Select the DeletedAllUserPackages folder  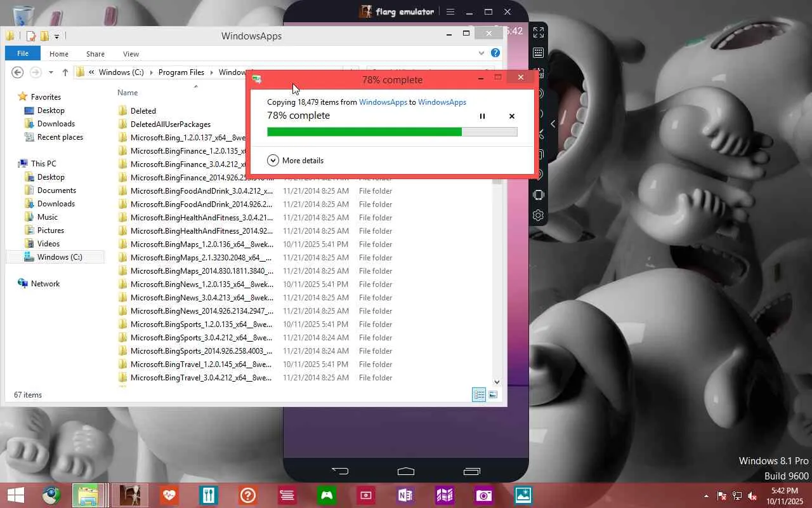tap(171, 124)
